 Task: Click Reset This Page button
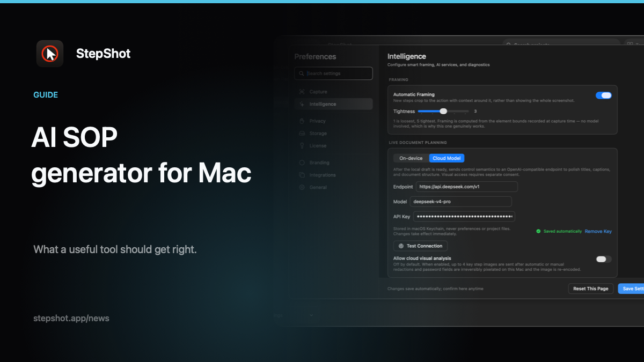[x=591, y=289]
